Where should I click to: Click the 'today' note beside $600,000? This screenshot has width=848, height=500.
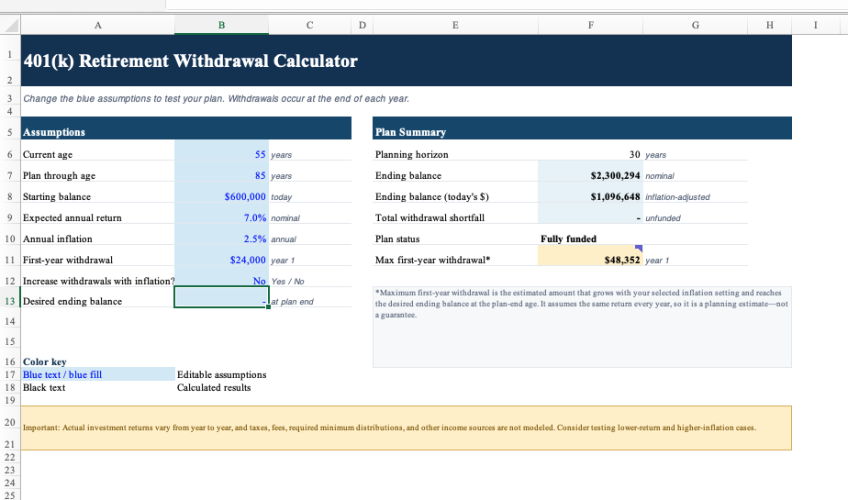pyautogui.click(x=281, y=197)
